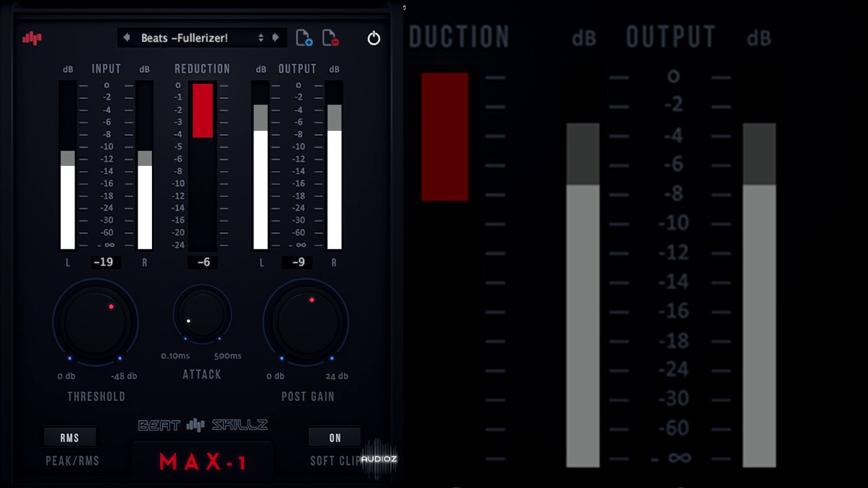
Task: Click the left input level meter
Action: coord(68,165)
